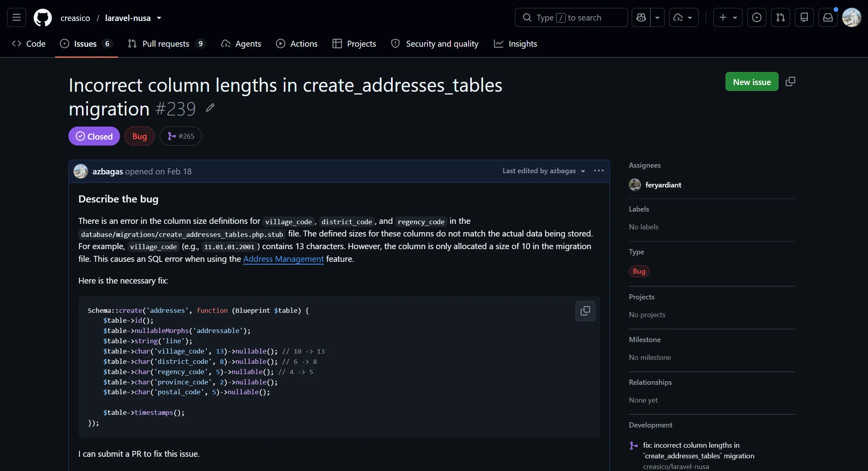Expand the Copilot dropdown arrow

[657, 17]
